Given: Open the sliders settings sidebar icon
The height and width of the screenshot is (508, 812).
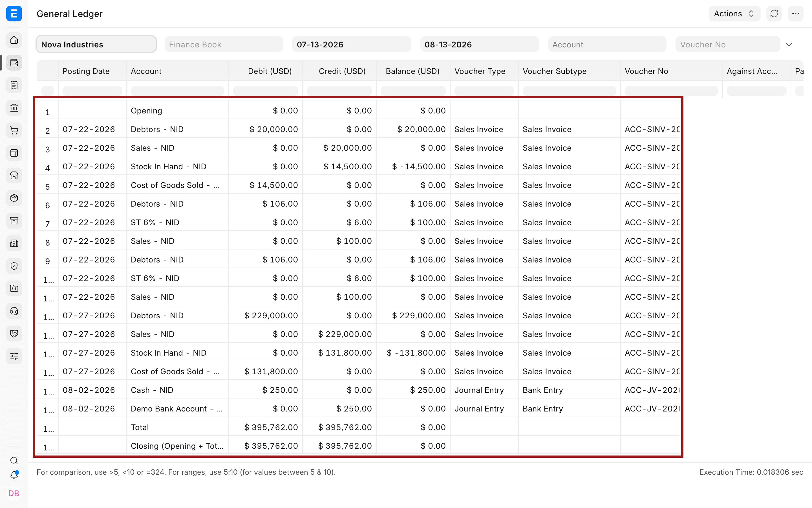Looking at the screenshot, I should (14, 356).
